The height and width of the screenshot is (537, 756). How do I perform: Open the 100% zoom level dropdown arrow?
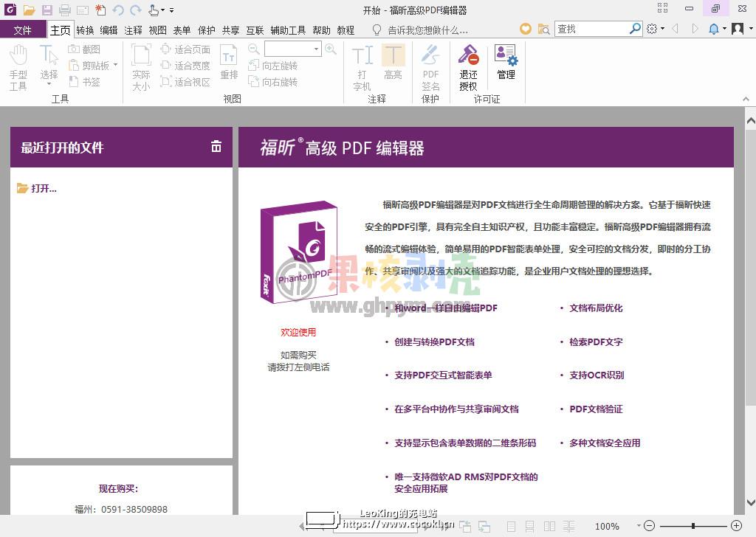639,525
